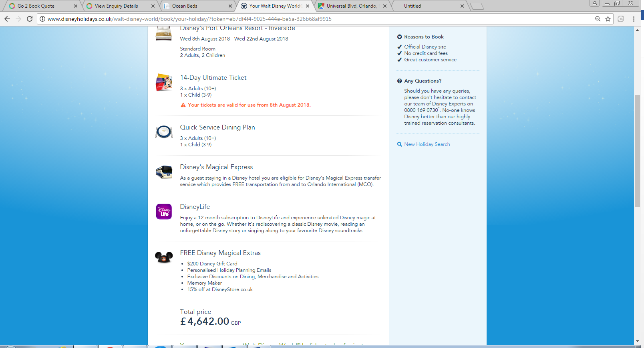Image resolution: width=644 pixels, height=348 pixels.
Task: Click the Port Orleans Resort bed icon
Action: (x=164, y=34)
